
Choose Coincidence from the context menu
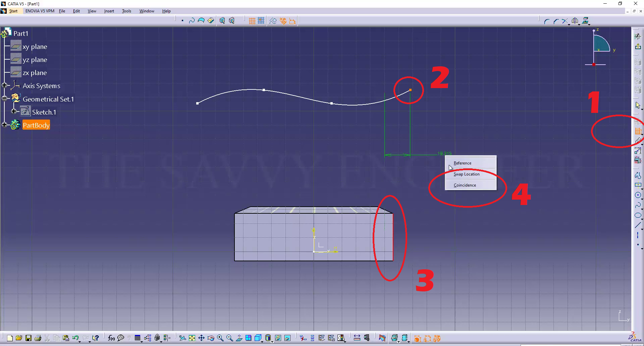click(x=465, y=185)
